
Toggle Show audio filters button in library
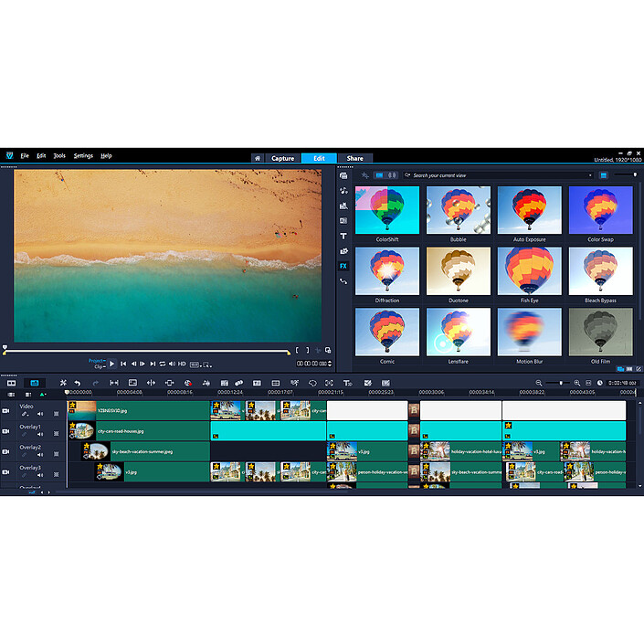pyautogui.click(x=392, y=175)
